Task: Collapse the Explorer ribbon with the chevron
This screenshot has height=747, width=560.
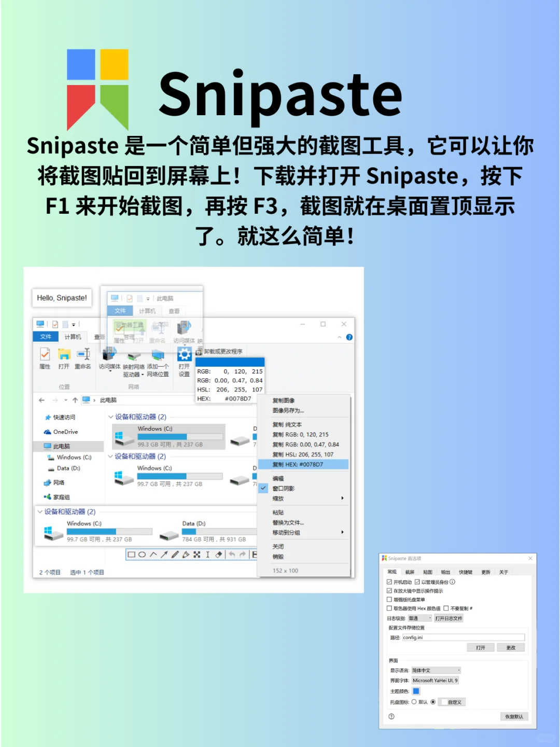Action: point(340,337)
